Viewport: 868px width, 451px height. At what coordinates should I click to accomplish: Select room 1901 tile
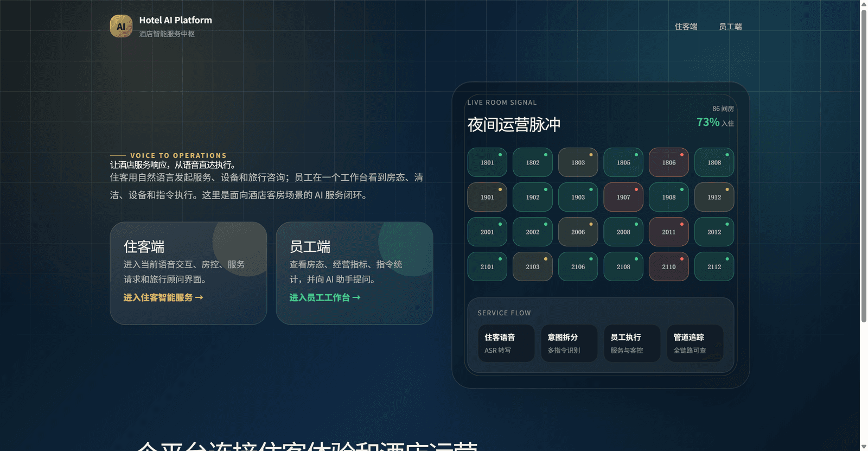[x=487, y=197]
